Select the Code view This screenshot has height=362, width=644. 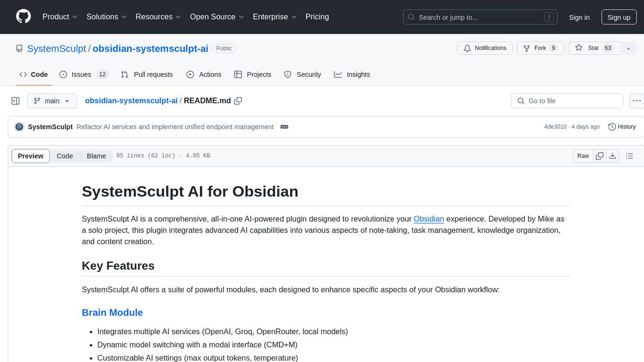(65, 156)
